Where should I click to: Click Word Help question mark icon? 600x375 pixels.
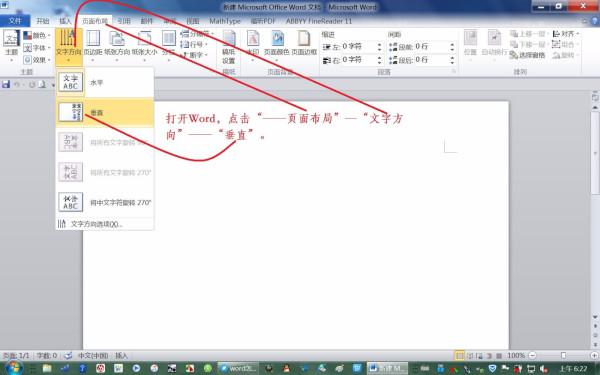594,21
